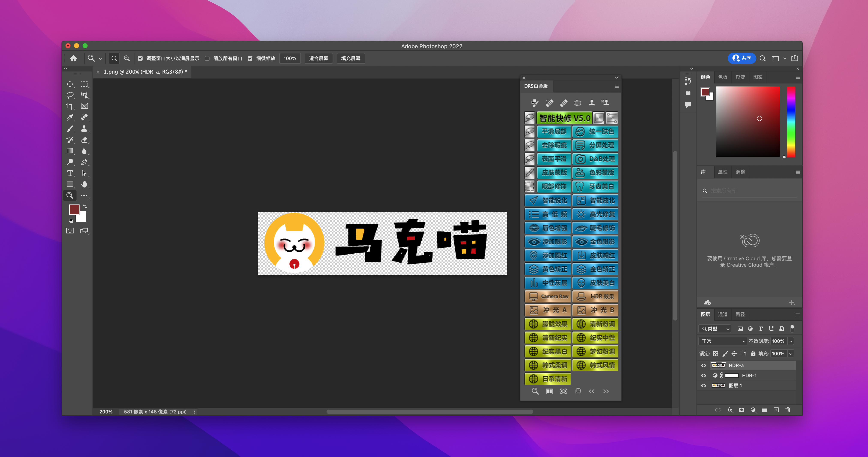868x457 pixels.
Task: Select the Crop tool
Action: [x=70, y=106]
